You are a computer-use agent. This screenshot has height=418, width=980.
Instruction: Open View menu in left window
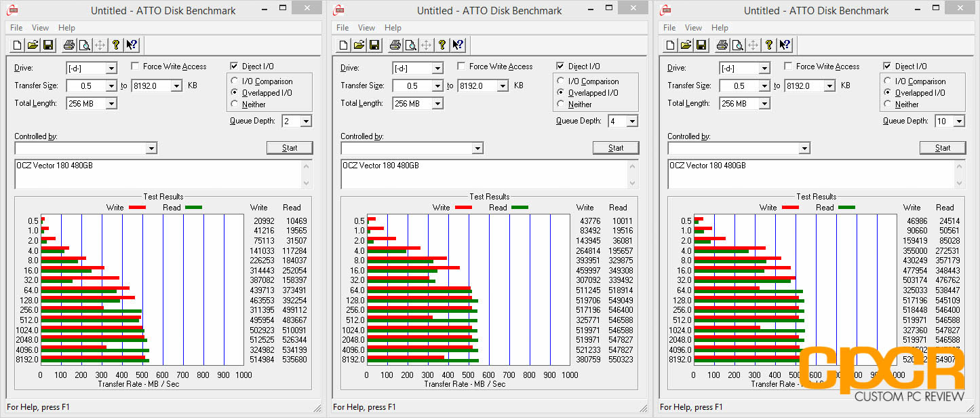pyautogui.click(x=40, y=28)
